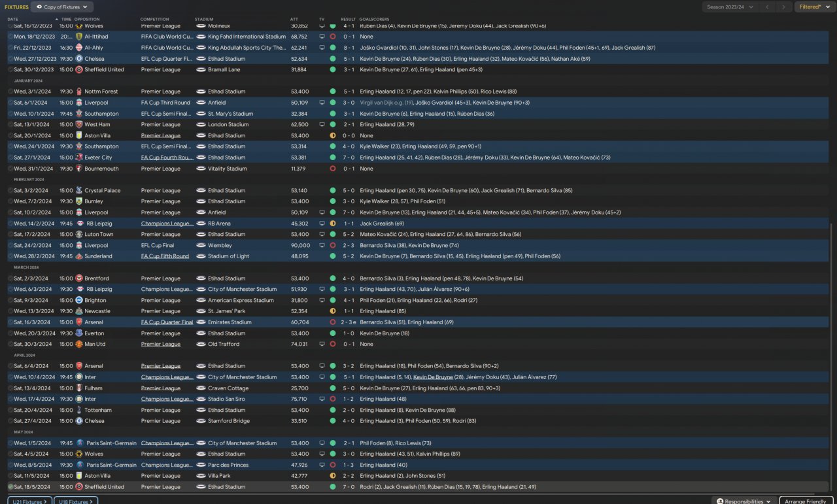The image size is (837, 504).
Task: Tick the circle for the Wed, 31/1/2024 fixture
Action: coord(10,169)
